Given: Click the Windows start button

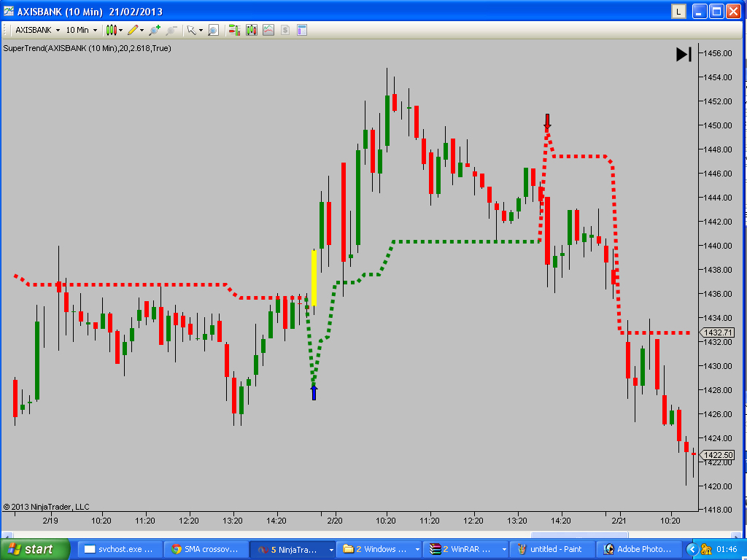Looking at the screenshot, I should 34,549.
